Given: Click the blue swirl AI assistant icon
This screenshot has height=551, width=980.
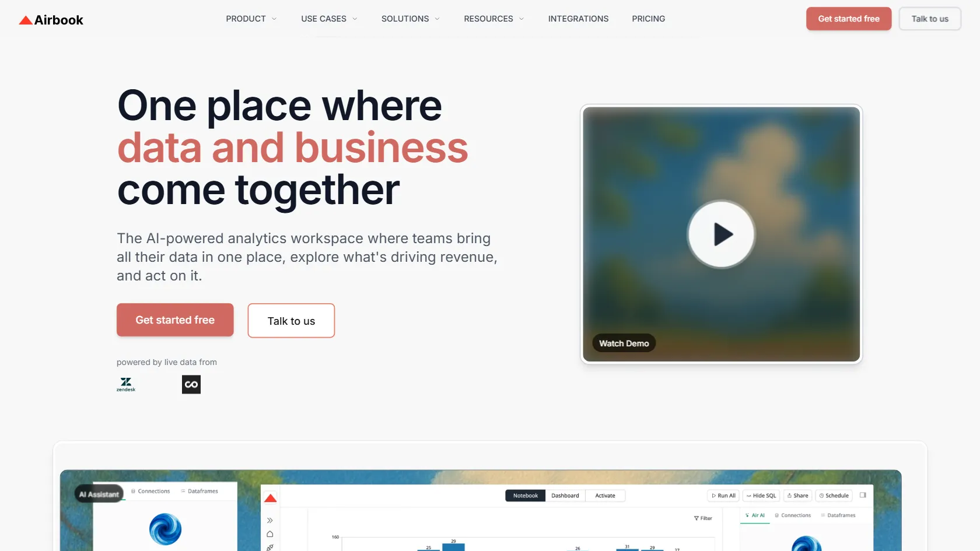Looking at the screenshot, I should [x=165, y=529].
